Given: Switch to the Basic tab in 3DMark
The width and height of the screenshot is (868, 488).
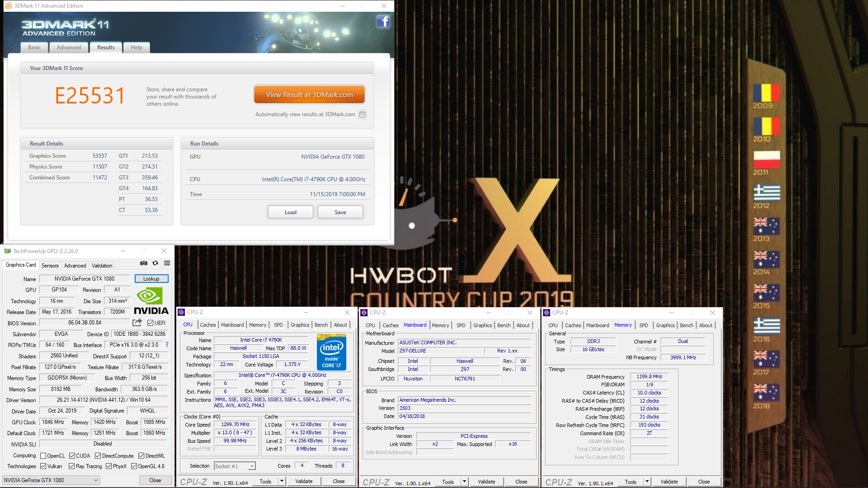Looking at the screenshot, I should [34, 47].
